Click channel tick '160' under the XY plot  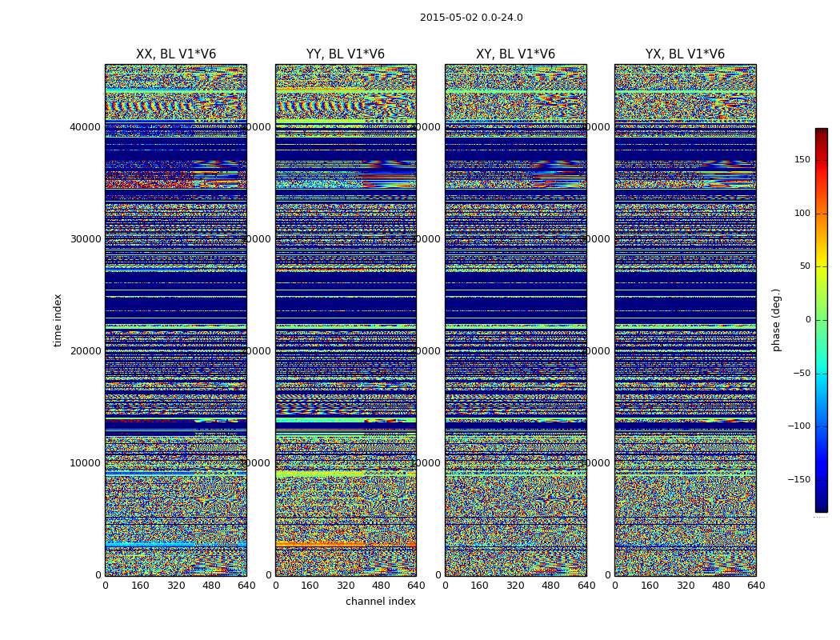tap(480, 586)
